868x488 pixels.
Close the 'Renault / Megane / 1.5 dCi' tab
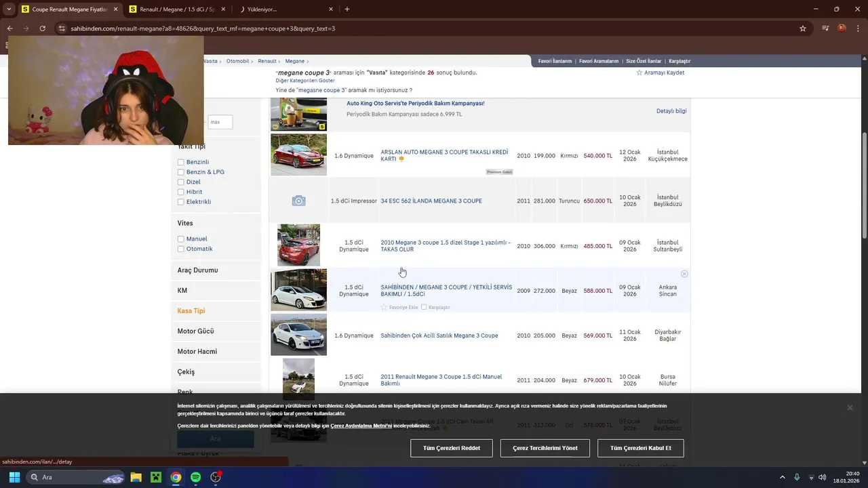click(223, 9)
